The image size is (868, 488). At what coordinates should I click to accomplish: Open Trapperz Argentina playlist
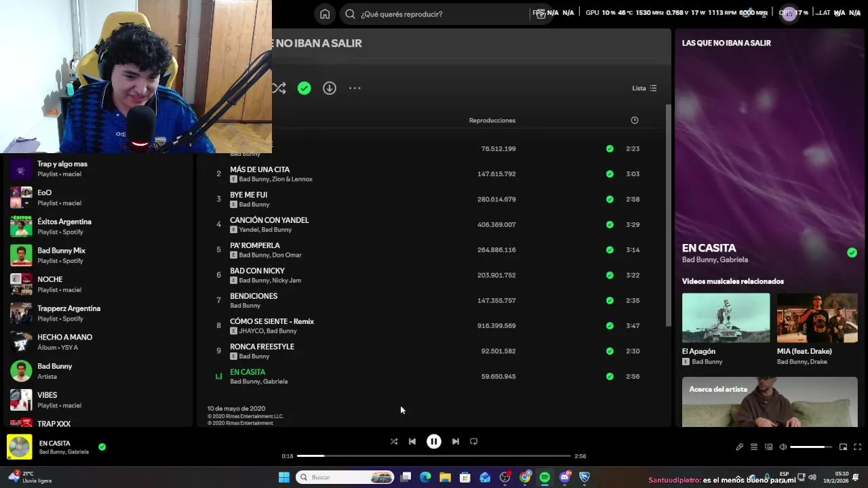pos(98,313)
